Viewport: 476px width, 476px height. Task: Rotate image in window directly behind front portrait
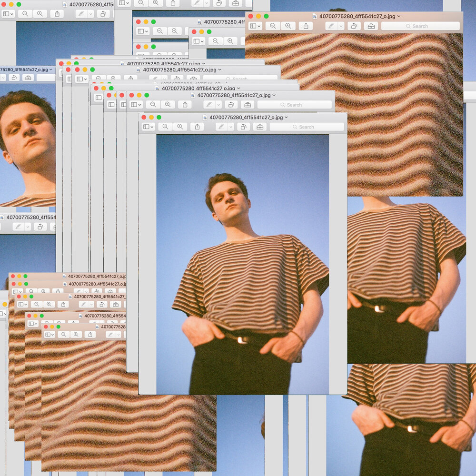coord(231,105)
